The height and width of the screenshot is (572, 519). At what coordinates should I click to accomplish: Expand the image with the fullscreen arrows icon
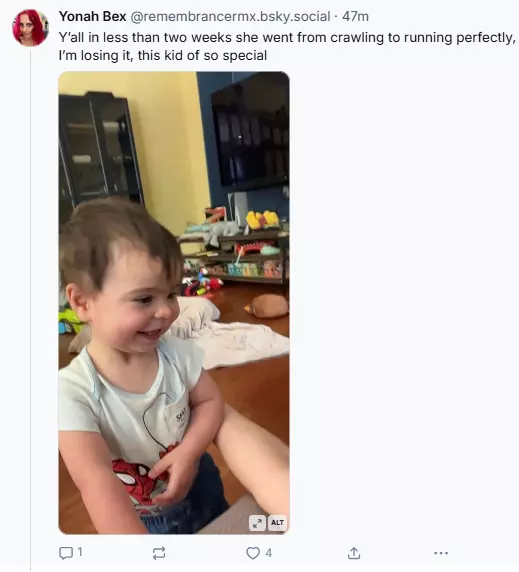click(257, 523)
